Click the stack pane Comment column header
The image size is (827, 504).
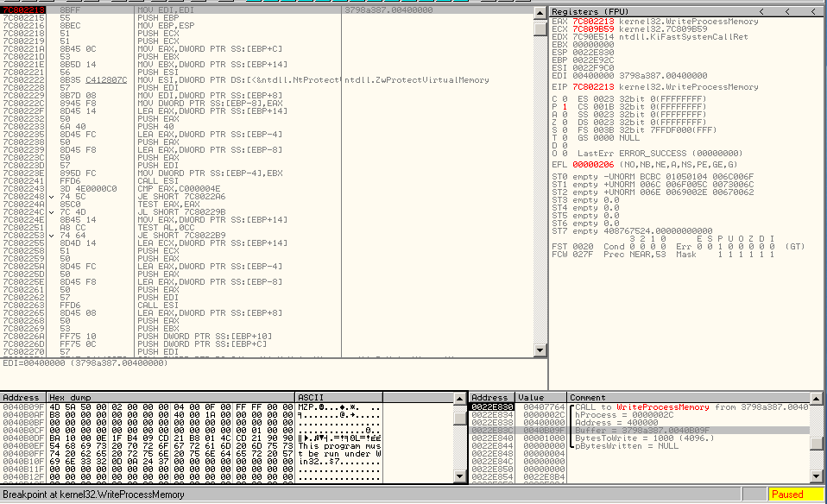click(x=688, y=398)
